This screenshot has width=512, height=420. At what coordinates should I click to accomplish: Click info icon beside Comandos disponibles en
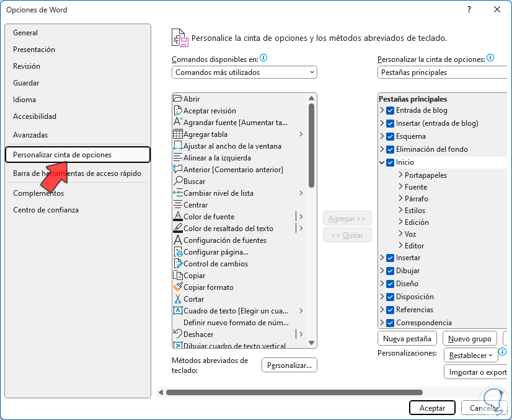click(x=263, y=58)
